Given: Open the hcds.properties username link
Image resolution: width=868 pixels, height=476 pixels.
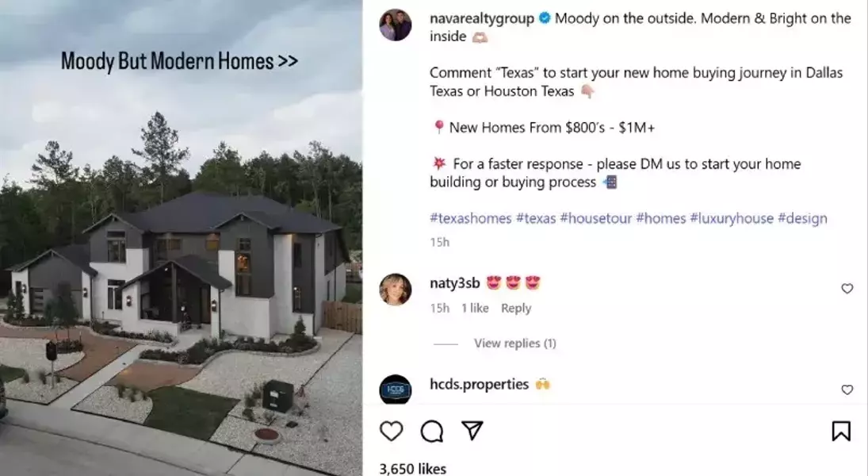Looking at the screenshot, I should pos(480,384).
